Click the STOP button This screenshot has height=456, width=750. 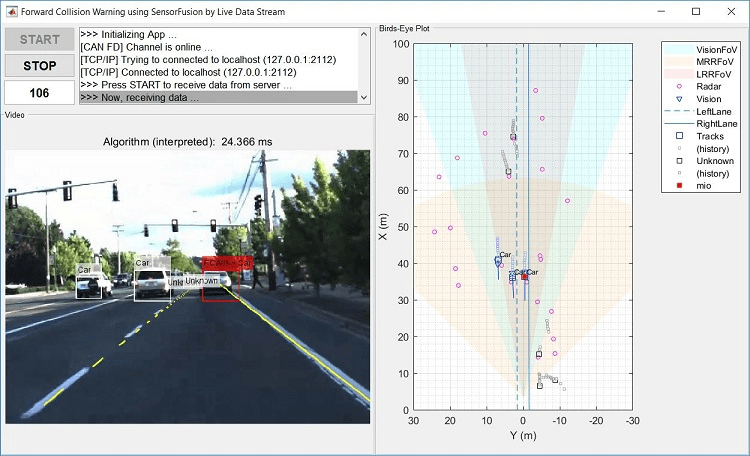pyautogui.click(x=40, y=66)
